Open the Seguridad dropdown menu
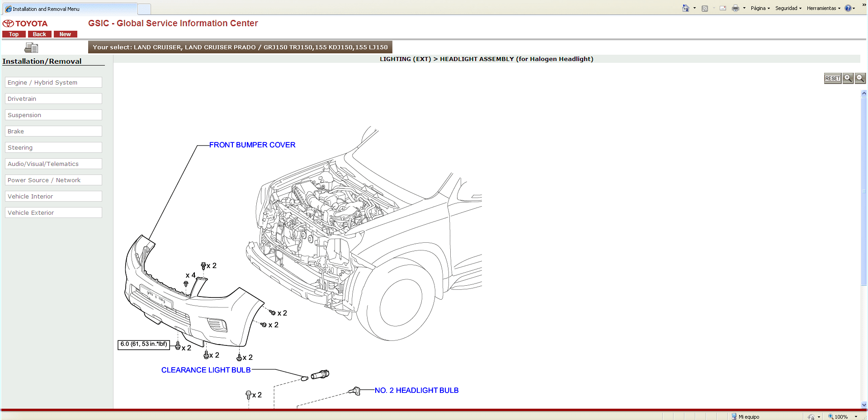This screenshot has height=420, width=868. click(x=788, y=8)
